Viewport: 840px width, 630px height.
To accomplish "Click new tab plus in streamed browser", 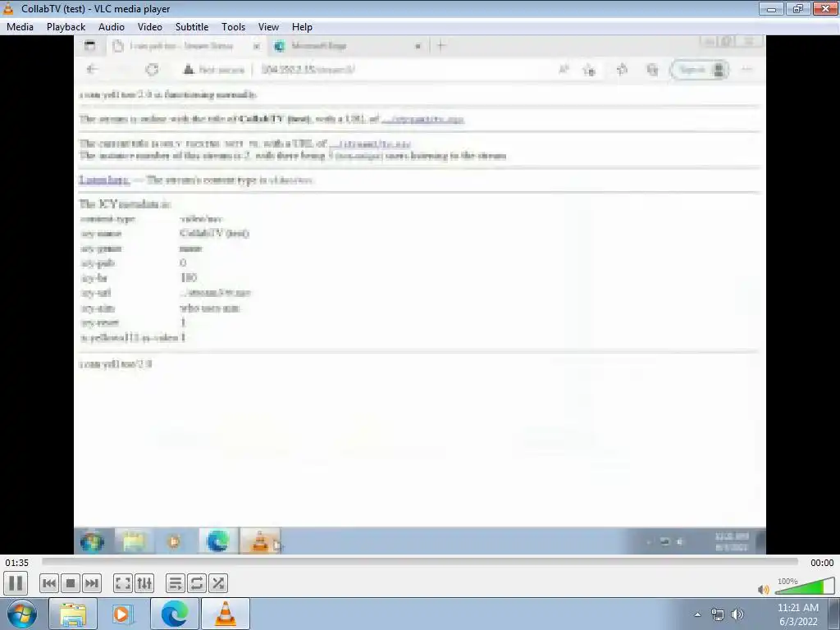I will click(x=441, y=46).
